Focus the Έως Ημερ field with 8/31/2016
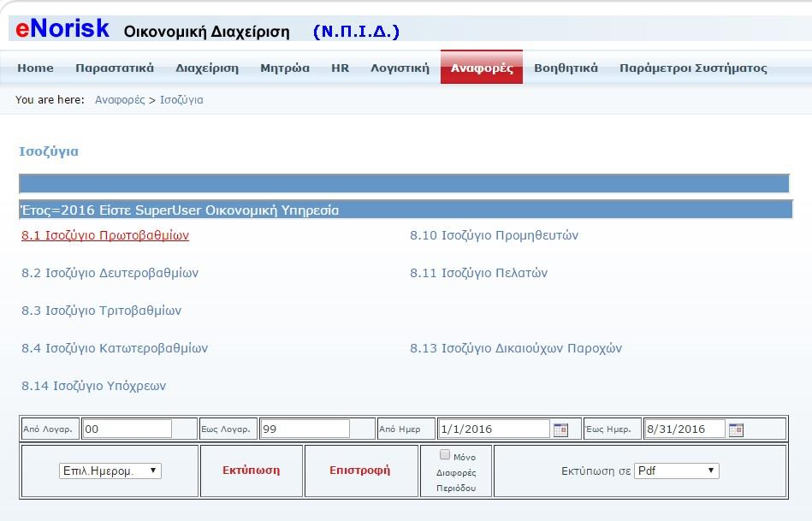 coord(685,429)
